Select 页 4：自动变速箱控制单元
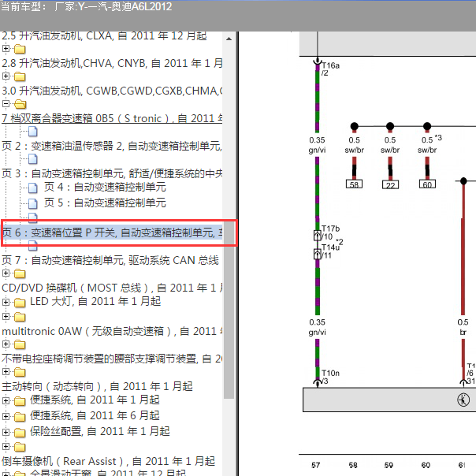The image size is (476, 476). [105, 188]
